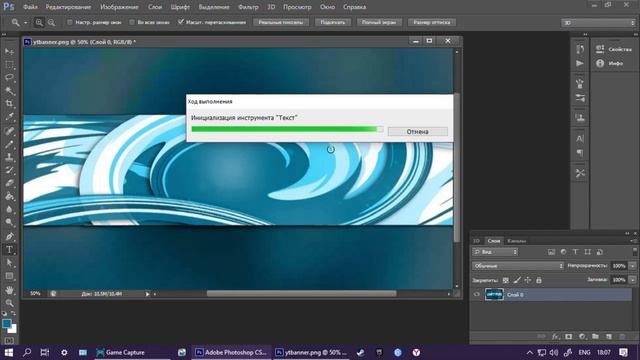This screenshot has width=640, height=360.
Task: Select the Dodge tool
Action: coord(9,222)
